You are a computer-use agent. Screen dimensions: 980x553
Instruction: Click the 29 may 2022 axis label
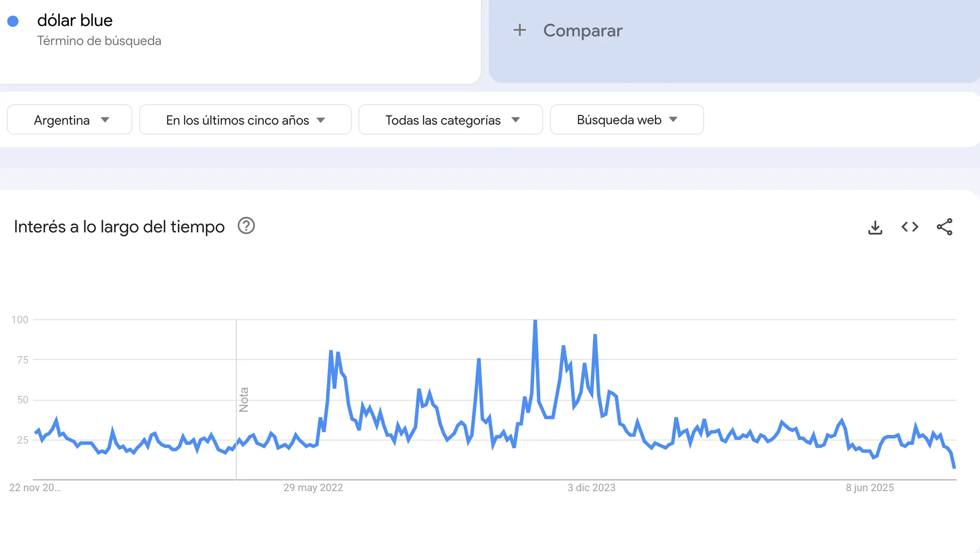click(x=313, y=487)
